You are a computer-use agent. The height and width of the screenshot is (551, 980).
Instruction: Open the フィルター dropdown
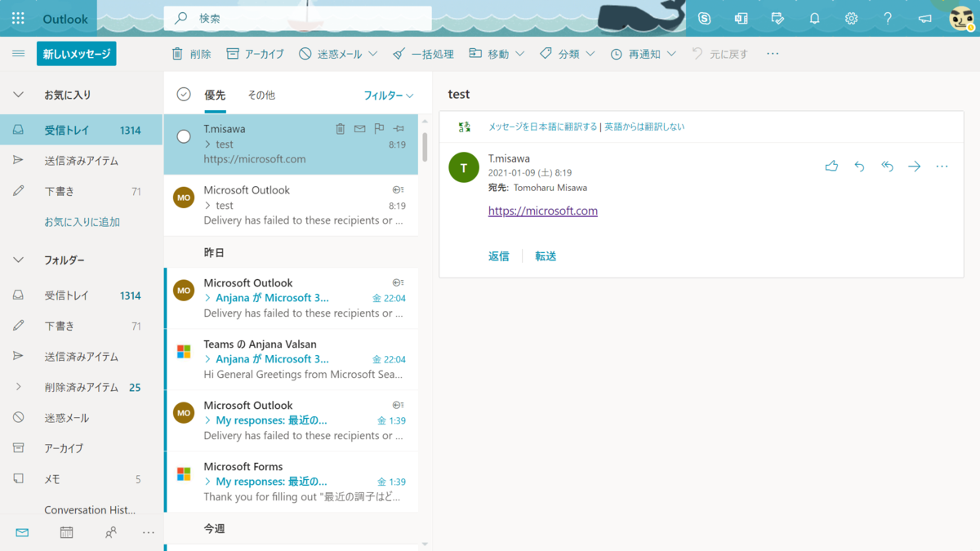[x=389, y=96]
